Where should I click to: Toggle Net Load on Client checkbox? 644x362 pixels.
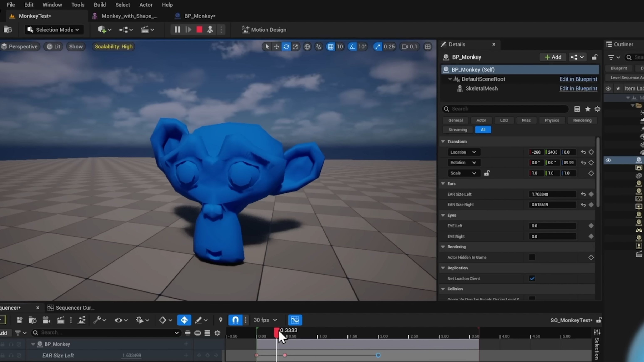532,279
